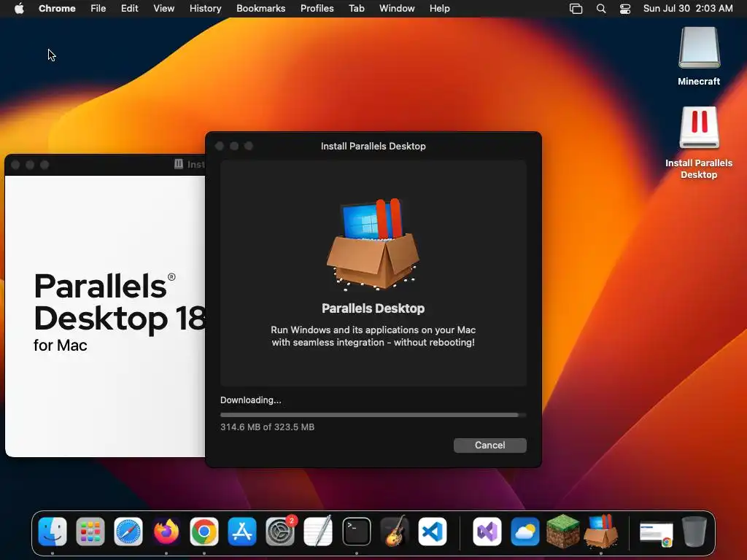This screenshot has height=560, width=747.
Task: Select Install Parallels Desktop disk icon on desktop
Action: [x=699, y=127]
